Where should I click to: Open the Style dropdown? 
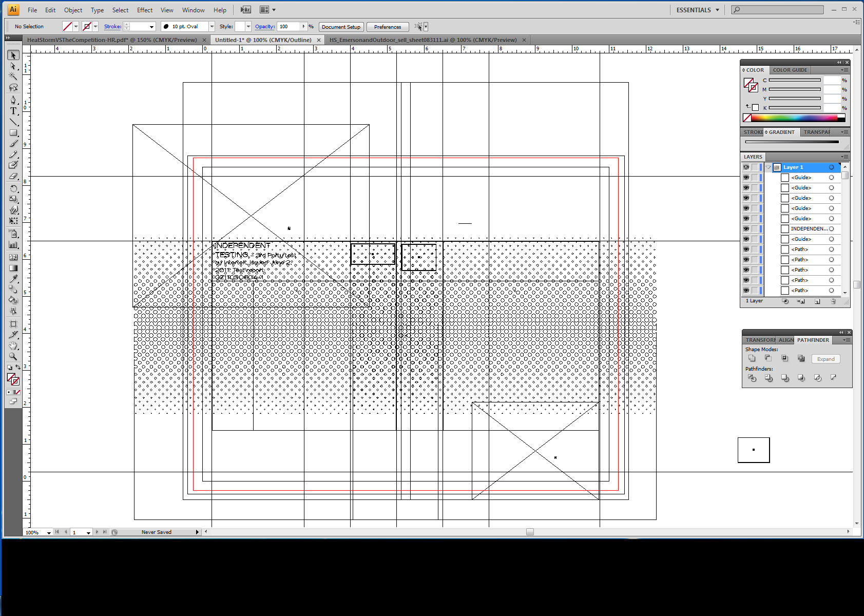pyautogui.click(x=248, y=27)
